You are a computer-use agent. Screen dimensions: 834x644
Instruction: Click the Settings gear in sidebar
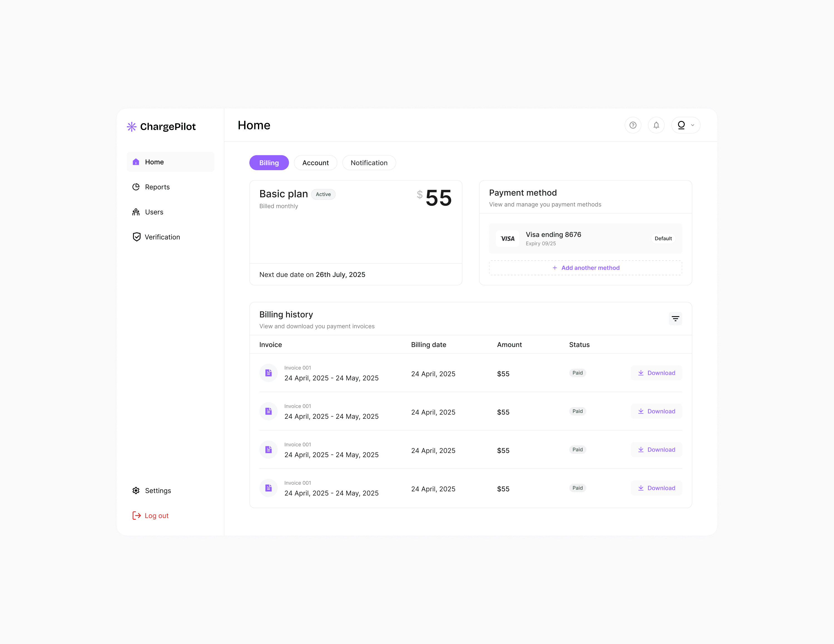click(136, 491)
